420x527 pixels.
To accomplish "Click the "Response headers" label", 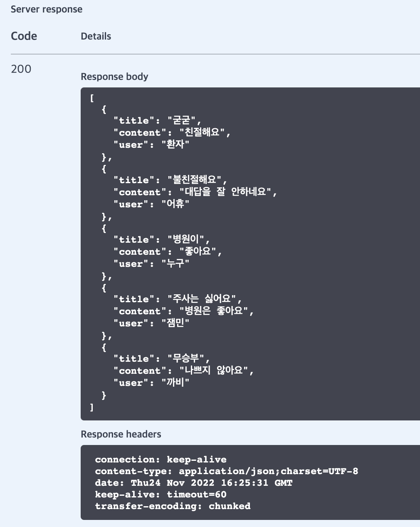I will 121,434.
